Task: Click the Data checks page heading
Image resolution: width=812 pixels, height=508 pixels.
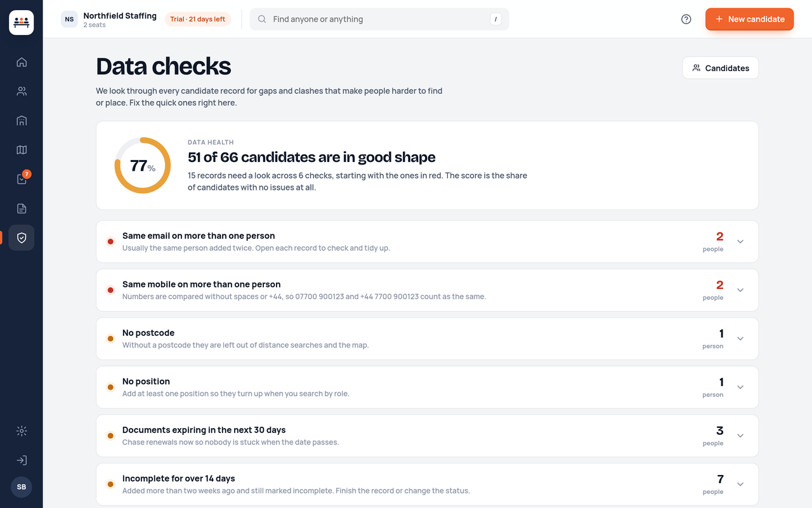Action: point(164,66)
